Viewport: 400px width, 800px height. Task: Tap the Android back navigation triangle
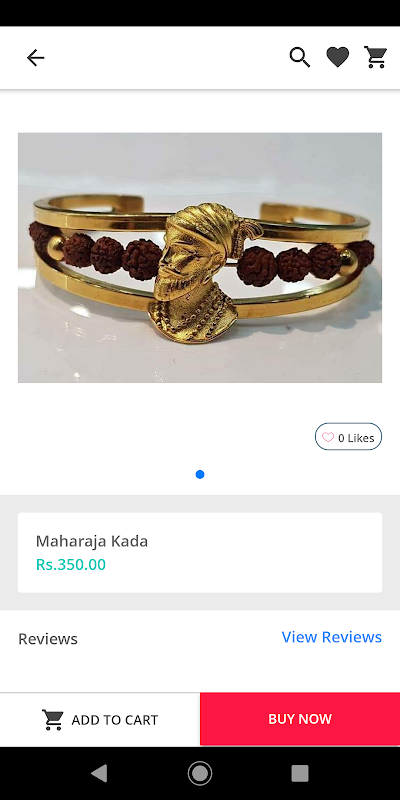pyautogui.click(x=99, y=773)
